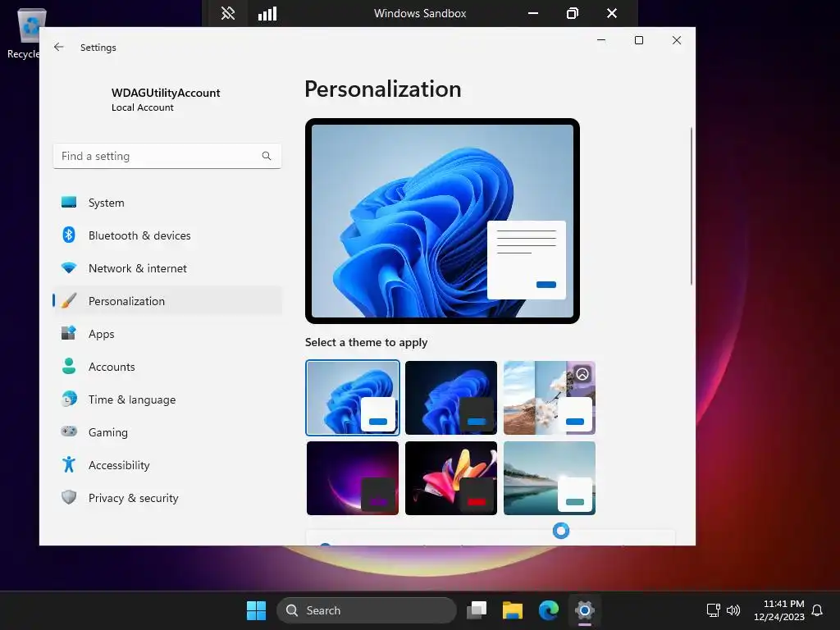
Task: Select Bluetooth & devices category
Action: click(167, 235)
